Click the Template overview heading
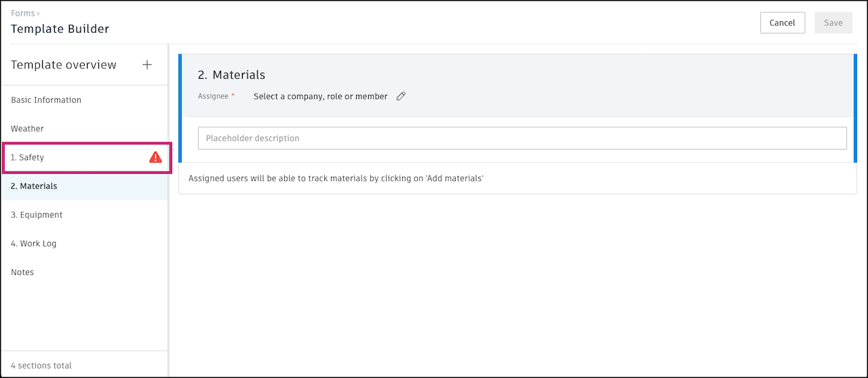Image resolution: width=868 pixels, height=378 pixels. coord(64,65)
